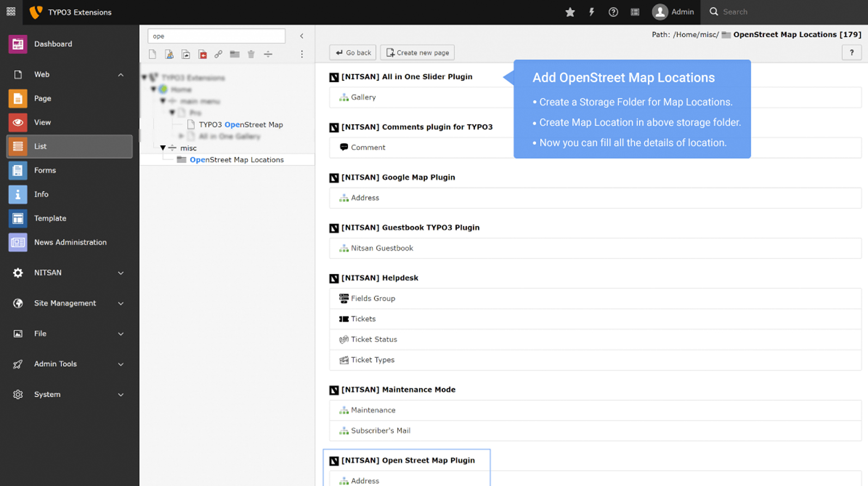Click the trash icon in page tree toolbar
Image resolution: width=868 pixels, height=486 pixels.
pos(251,54)
